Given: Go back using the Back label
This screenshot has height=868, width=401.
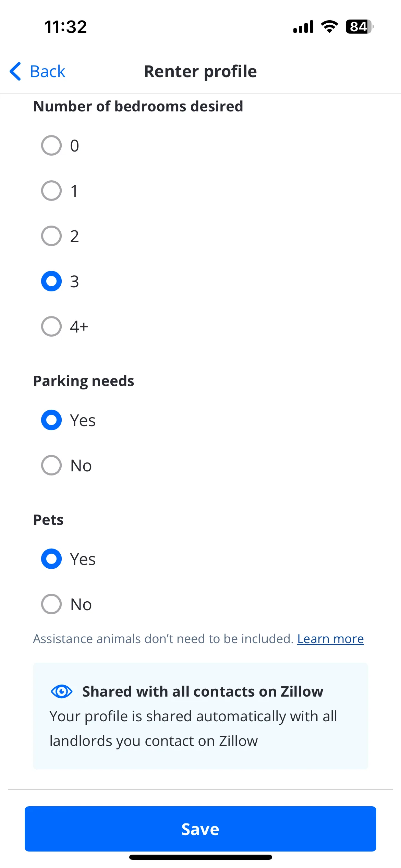Looking at the screenshot, I should click(48, 71).
